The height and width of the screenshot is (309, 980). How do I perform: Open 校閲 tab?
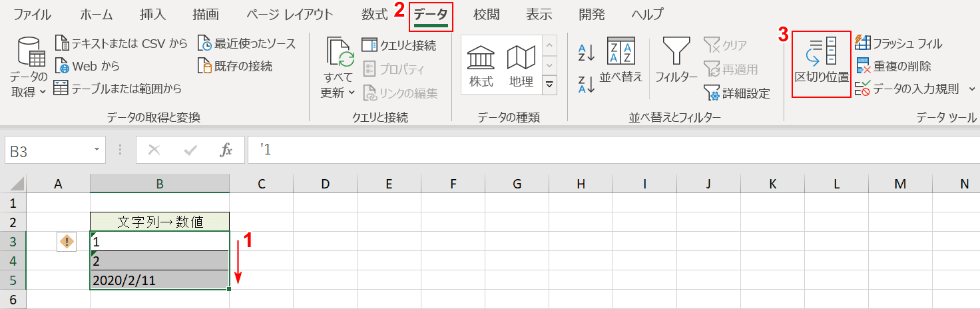pos(487,14)
